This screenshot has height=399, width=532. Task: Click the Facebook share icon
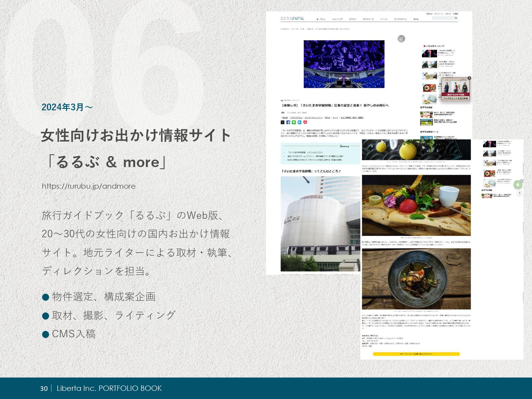(288, 122)
